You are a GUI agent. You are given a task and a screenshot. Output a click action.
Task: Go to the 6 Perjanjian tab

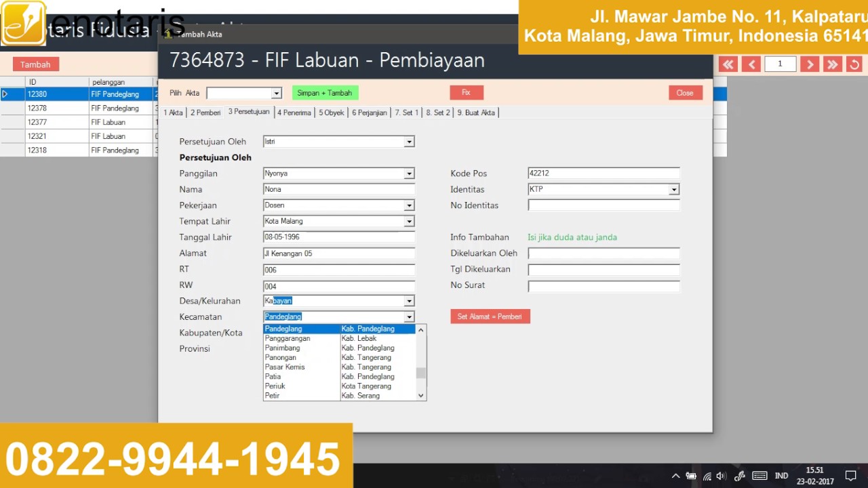370,113
